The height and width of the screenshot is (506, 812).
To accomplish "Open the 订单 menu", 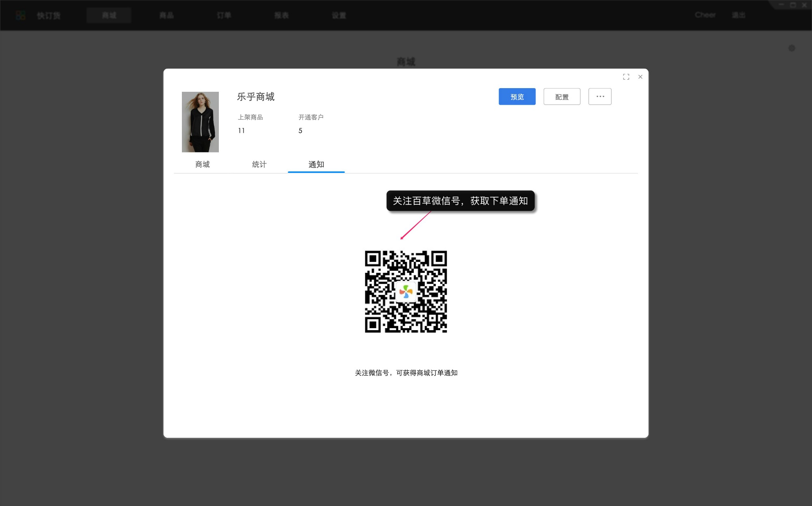I will pyautogui.click(x=224, y=15).
